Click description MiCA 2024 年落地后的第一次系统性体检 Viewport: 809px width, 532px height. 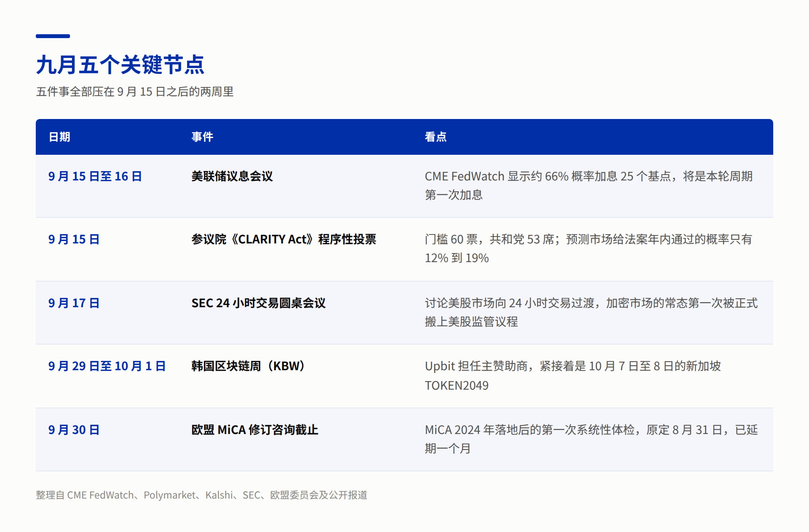click(x=591, y=439)
